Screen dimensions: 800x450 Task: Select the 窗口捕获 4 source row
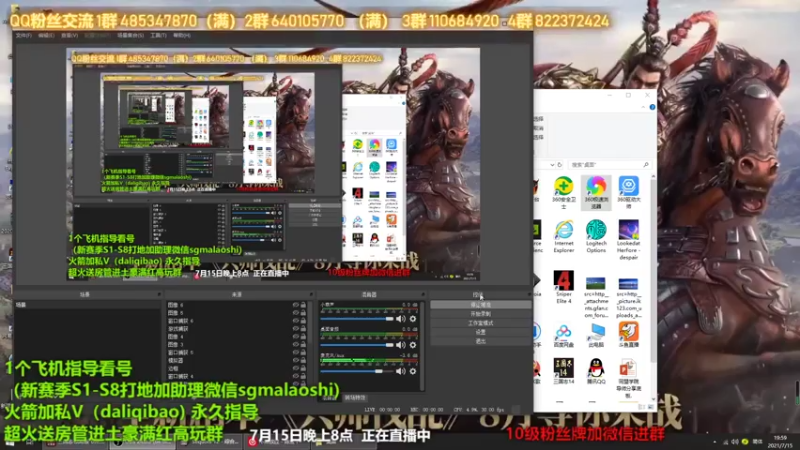232,376
